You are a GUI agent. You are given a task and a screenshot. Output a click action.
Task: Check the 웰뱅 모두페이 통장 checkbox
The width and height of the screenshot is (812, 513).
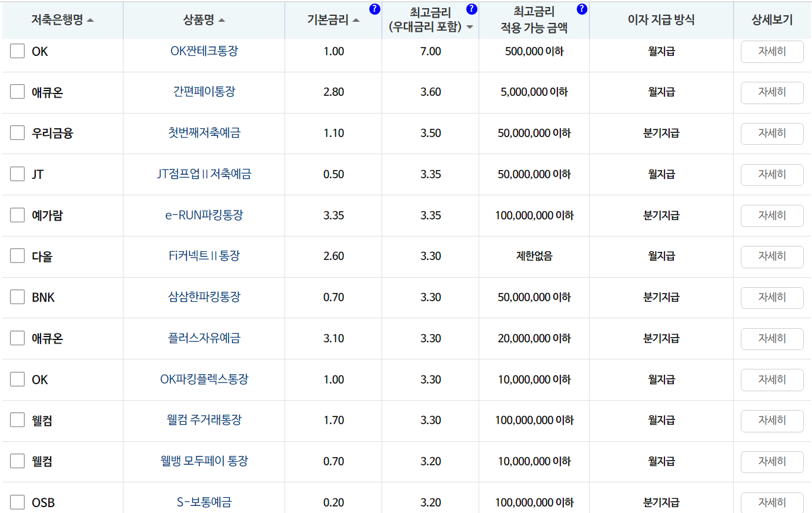click(x=17, y=461)
